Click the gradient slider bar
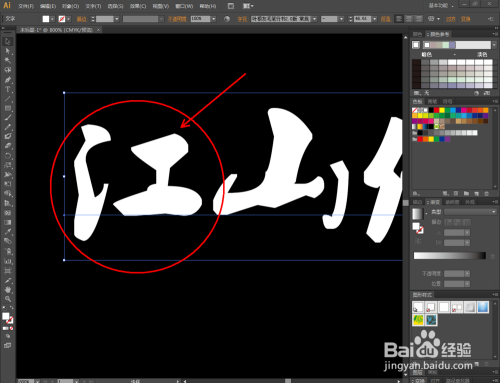This screenshot has height=383, width=500. tap(450, 256)
